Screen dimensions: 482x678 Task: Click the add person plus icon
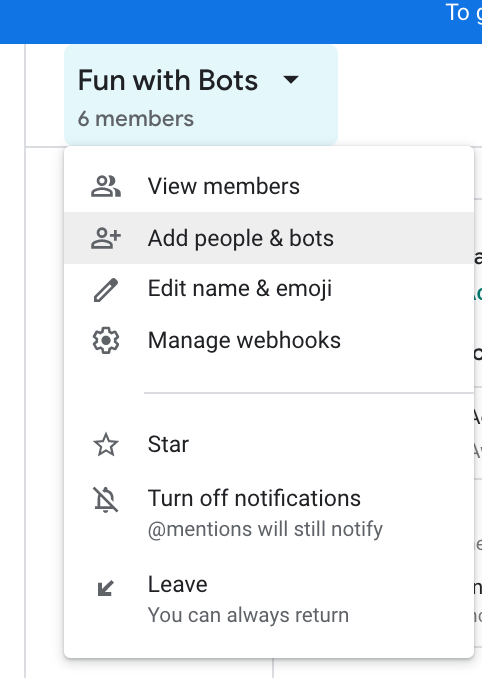pos(106,238)
